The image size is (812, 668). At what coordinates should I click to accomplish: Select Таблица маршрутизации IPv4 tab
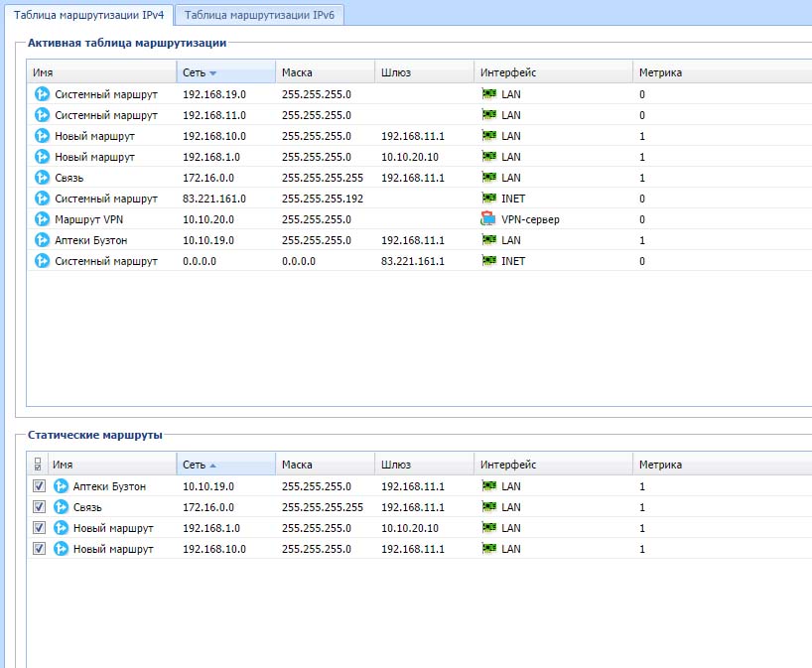pyautogui.click(x=88, y=15)
